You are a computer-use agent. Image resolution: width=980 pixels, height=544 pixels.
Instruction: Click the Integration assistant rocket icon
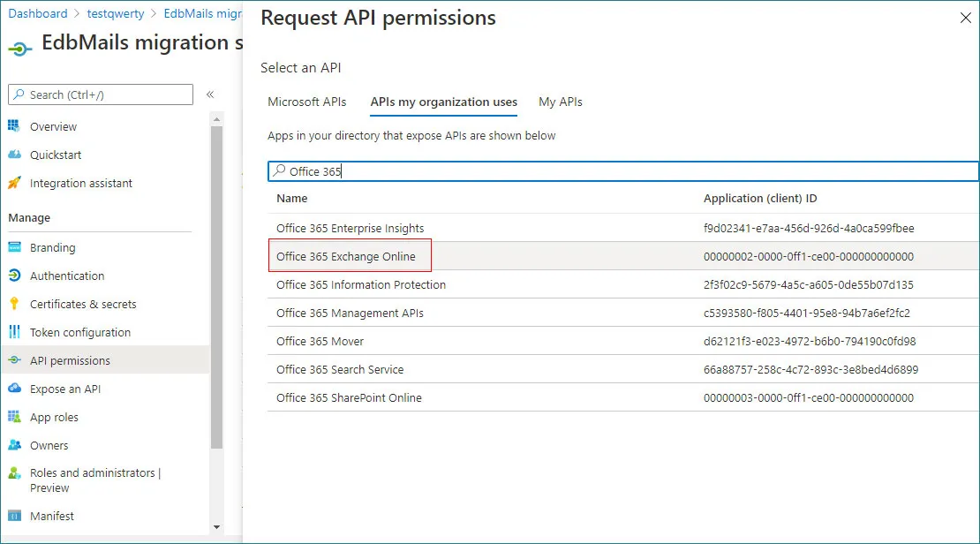14,183
